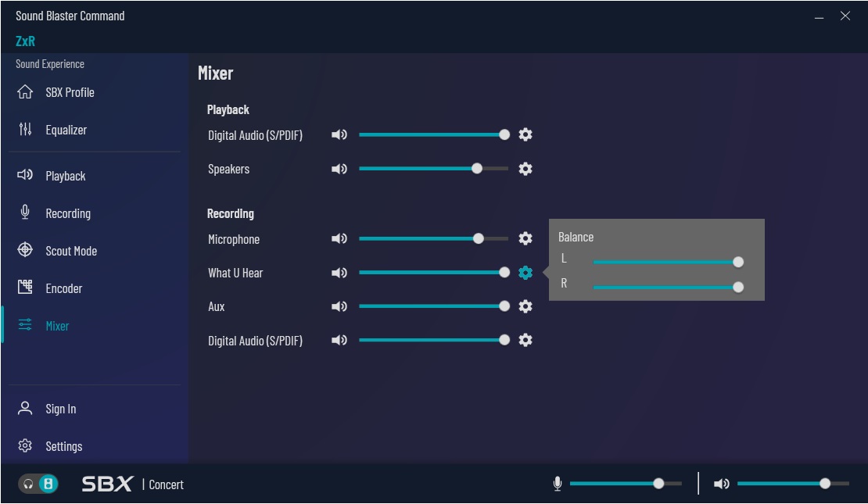Image resolution: width=868 pixels, height=504 pixels.
Task: Click microphone icon in bottom bar
Action: pos(558,484)
